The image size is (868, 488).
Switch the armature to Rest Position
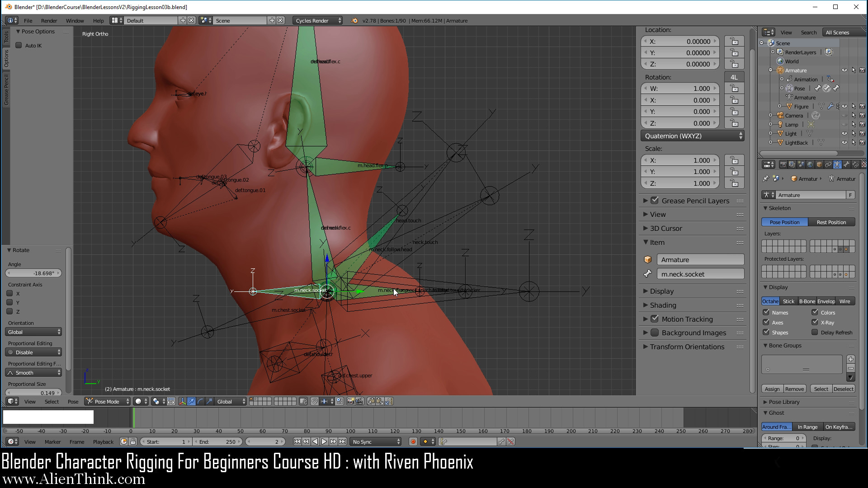pyautogui.click(x=831, y=222)
